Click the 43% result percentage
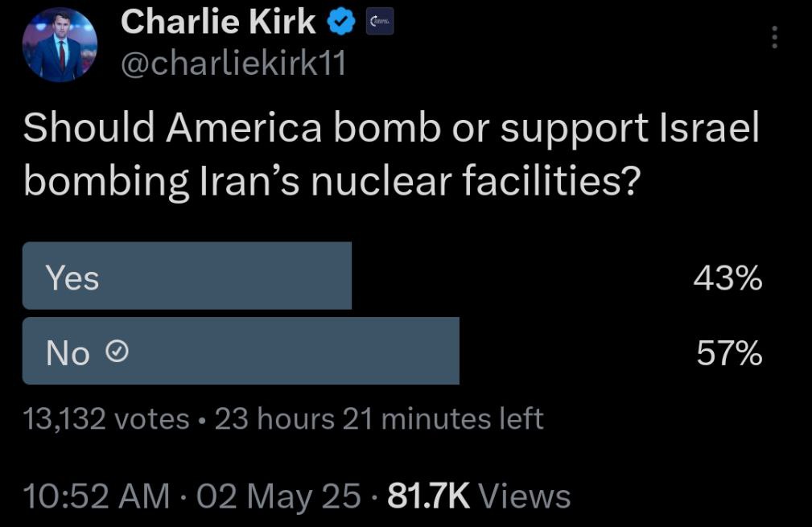 728,278
